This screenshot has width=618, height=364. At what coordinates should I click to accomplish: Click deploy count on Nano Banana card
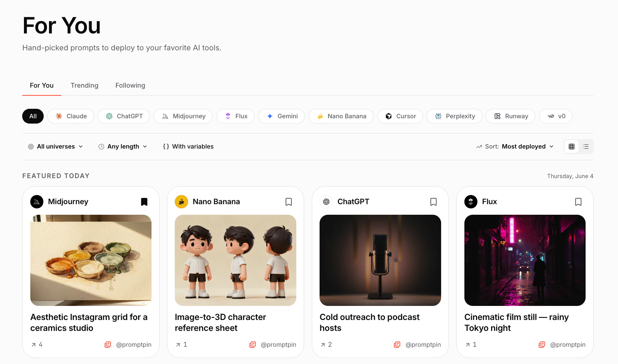pyautogui.click(x=181, y=345)
